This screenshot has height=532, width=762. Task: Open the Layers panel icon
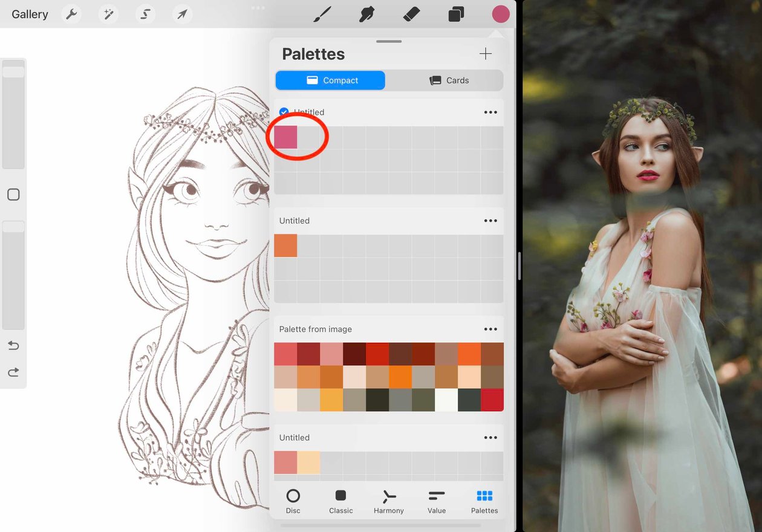(x=456, y=14)
